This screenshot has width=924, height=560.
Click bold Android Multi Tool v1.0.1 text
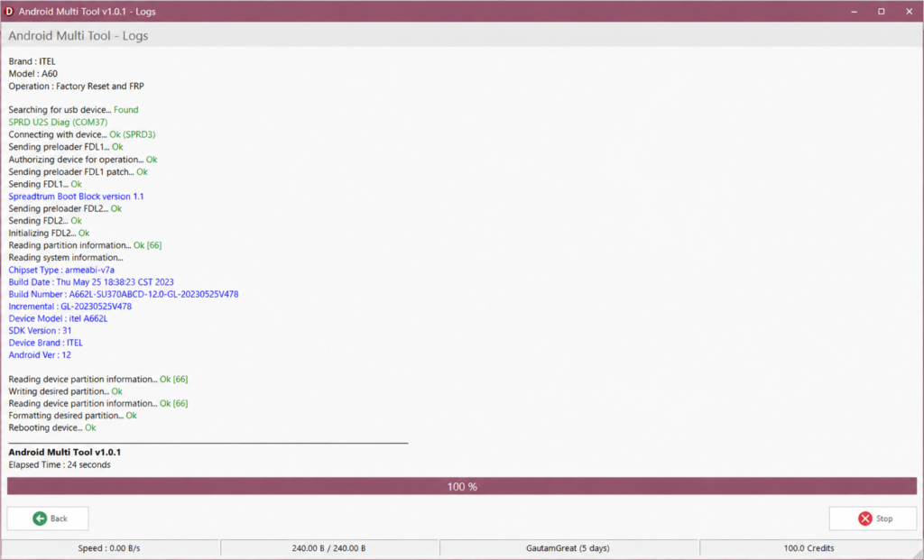click(65, 453)
